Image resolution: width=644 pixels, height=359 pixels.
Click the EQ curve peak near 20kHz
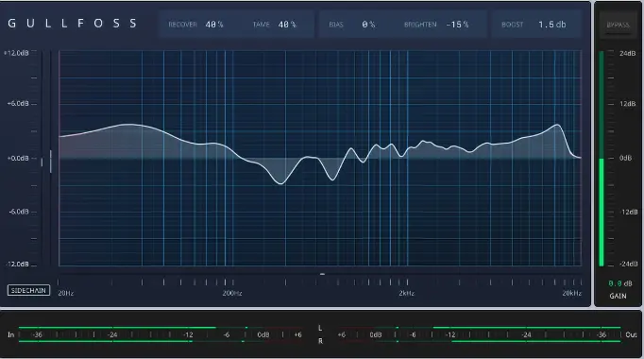tap(557, 125)
